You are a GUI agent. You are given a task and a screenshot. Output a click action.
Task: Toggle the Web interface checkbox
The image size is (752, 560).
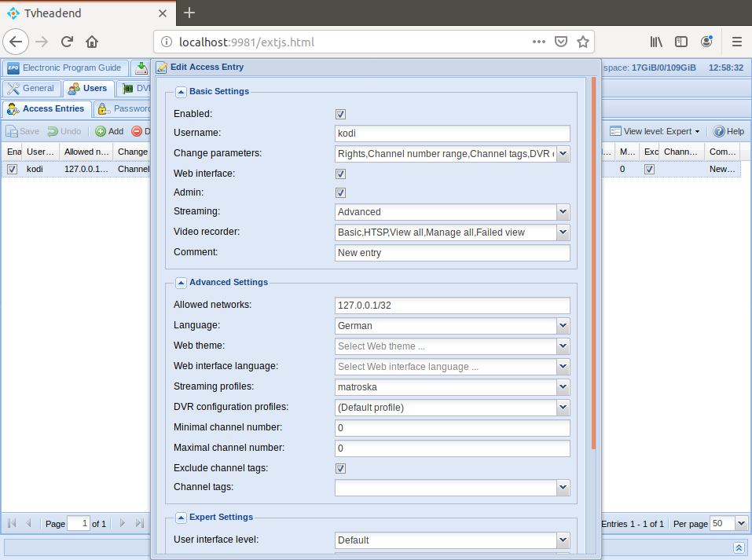point(340,174)
